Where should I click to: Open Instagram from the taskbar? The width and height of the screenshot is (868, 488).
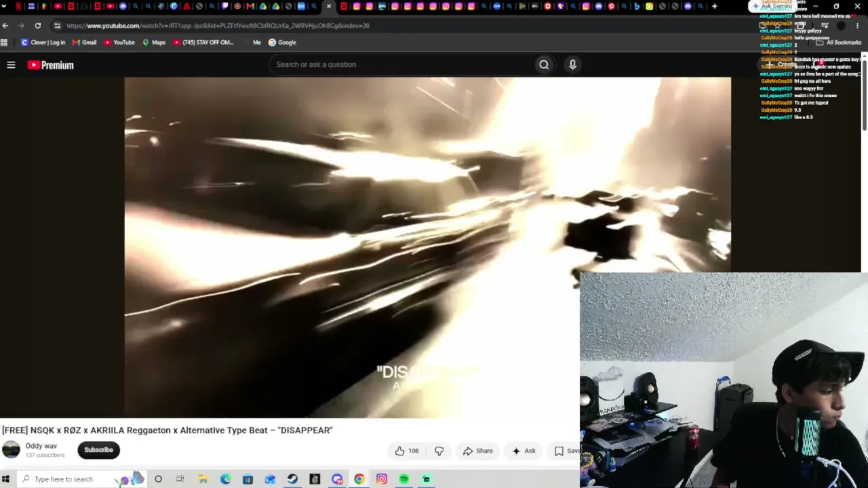pyautogui.click(x=382, y=479)
